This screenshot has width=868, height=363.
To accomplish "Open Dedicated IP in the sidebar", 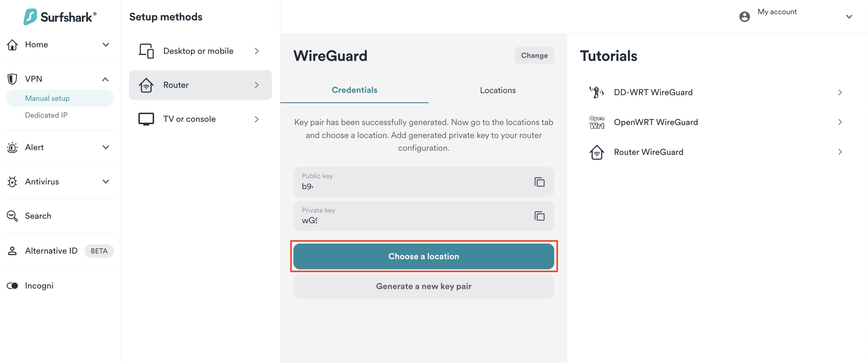I will tap(46, 115).
